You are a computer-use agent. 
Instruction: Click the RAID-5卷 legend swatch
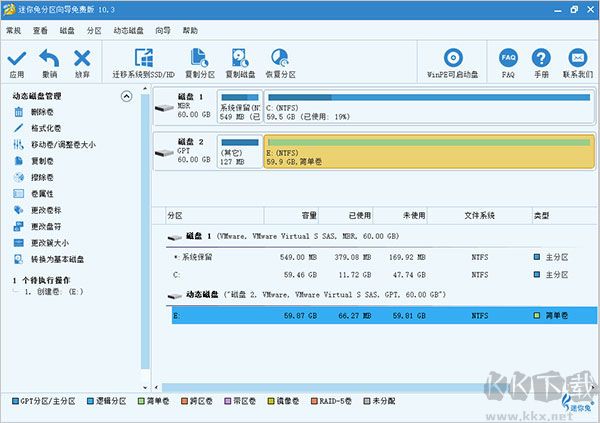click(x=314, y=401)
